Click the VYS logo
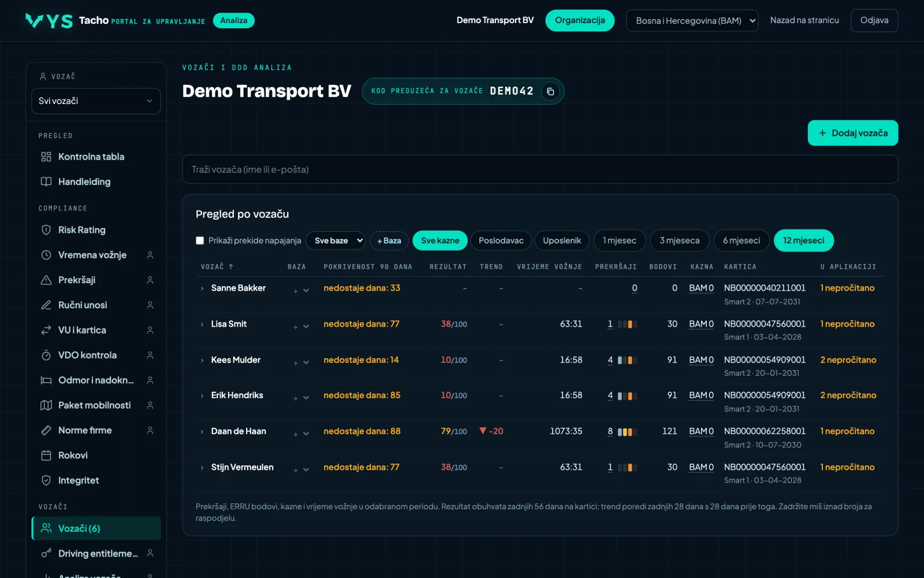924x578 pixels. coord(49,21)
